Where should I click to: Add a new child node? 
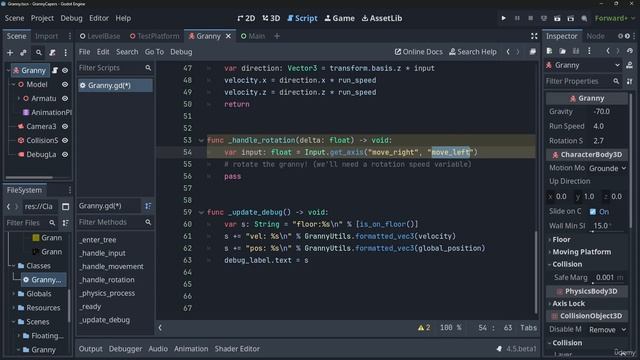click(x=10, y=53)
